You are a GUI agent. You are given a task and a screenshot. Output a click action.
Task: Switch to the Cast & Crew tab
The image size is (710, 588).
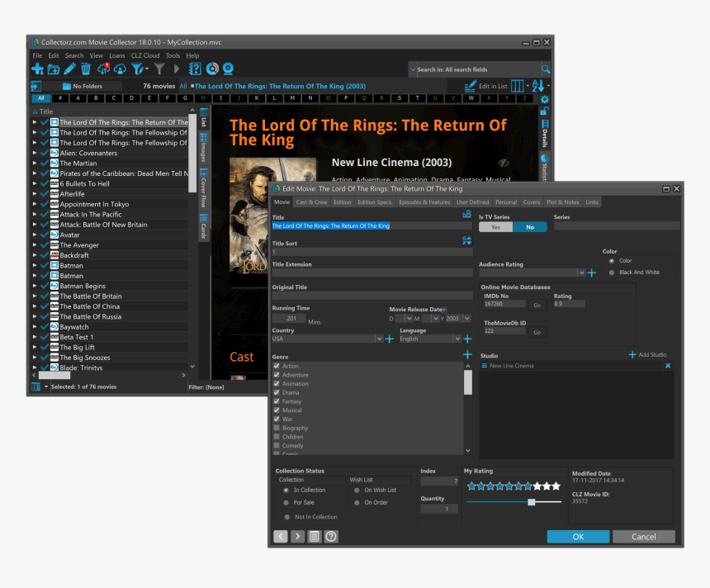pos(311,202)
